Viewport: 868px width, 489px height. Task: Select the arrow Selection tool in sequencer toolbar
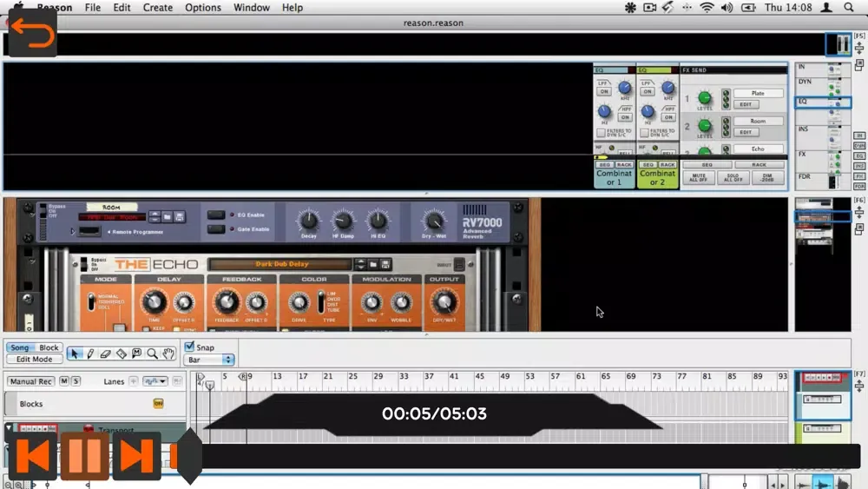(x=75, y=354)
